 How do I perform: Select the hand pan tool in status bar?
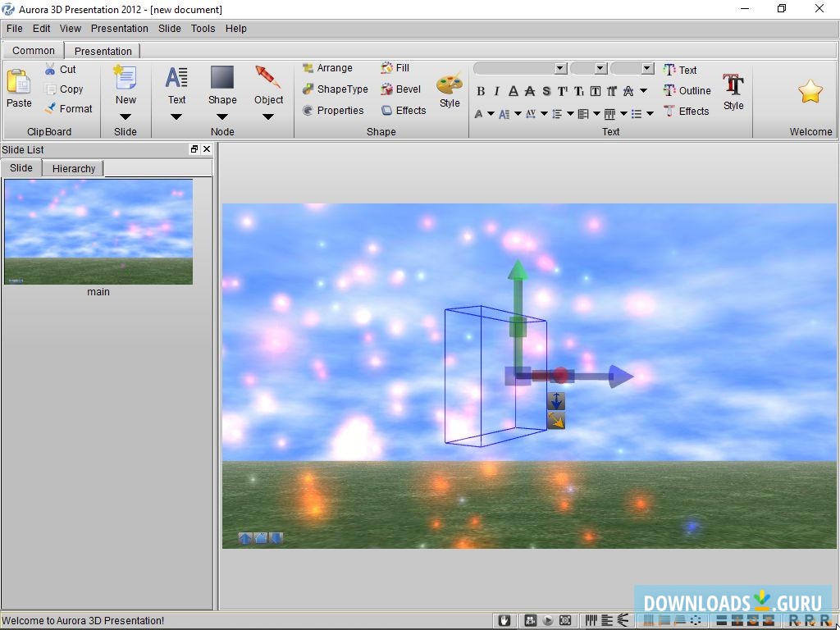pos(504,621)
